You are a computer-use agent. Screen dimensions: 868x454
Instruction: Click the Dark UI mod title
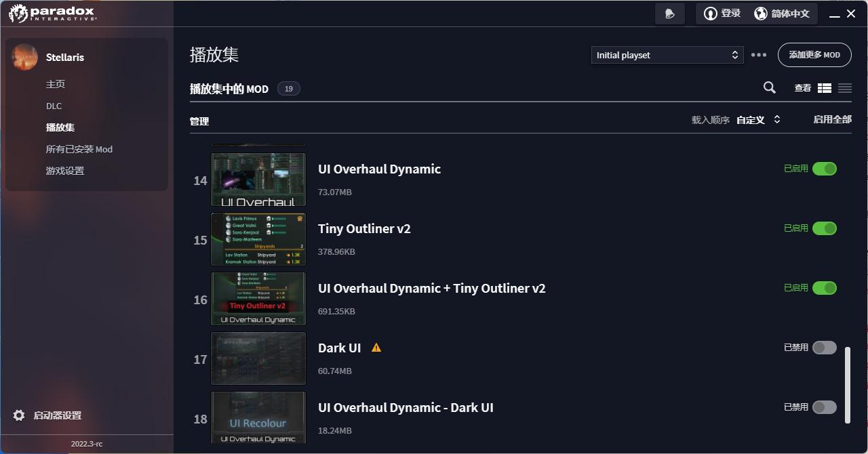[x=340, y=348]
